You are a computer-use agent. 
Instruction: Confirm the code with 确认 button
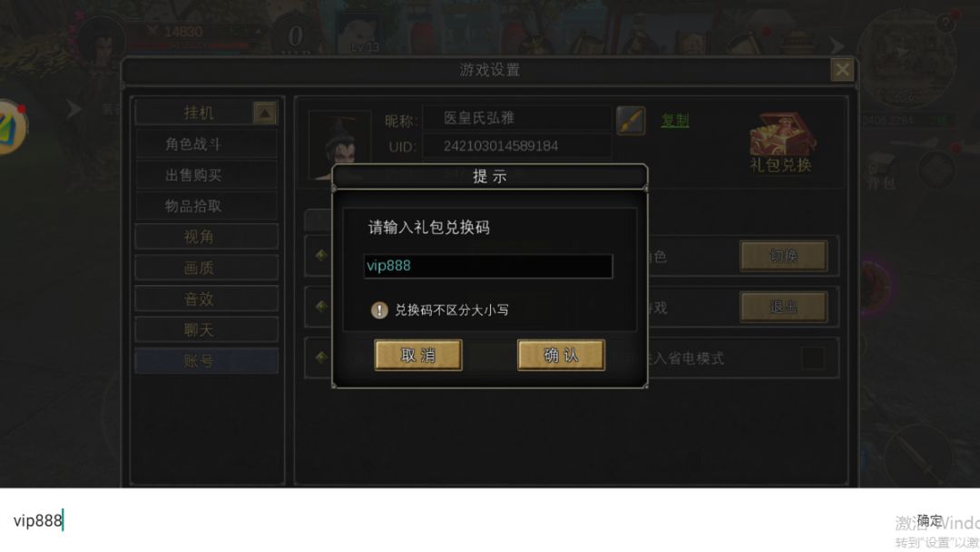(562, 355)
